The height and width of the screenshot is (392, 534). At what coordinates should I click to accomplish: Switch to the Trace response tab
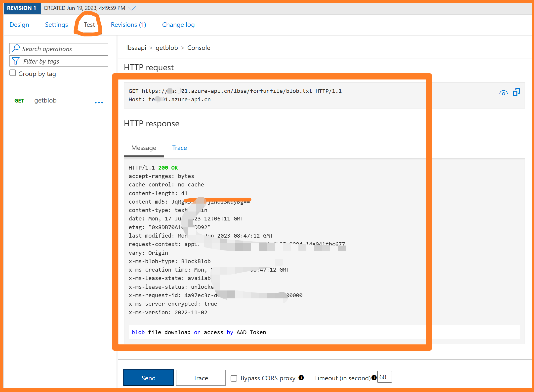[179, 147]
